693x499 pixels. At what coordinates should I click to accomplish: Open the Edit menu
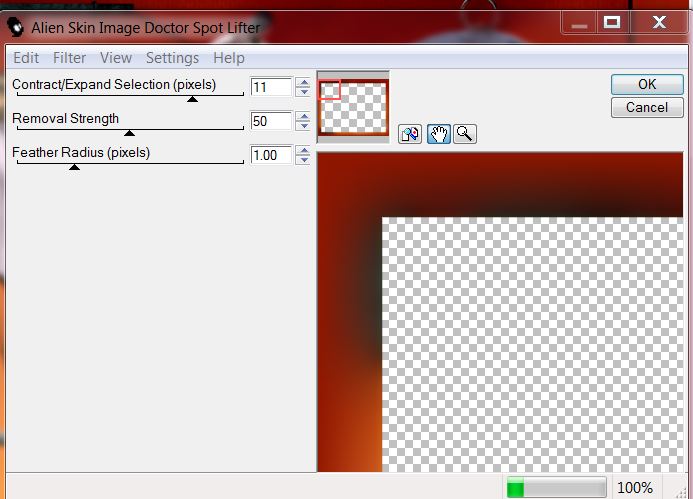coord(26,58)
